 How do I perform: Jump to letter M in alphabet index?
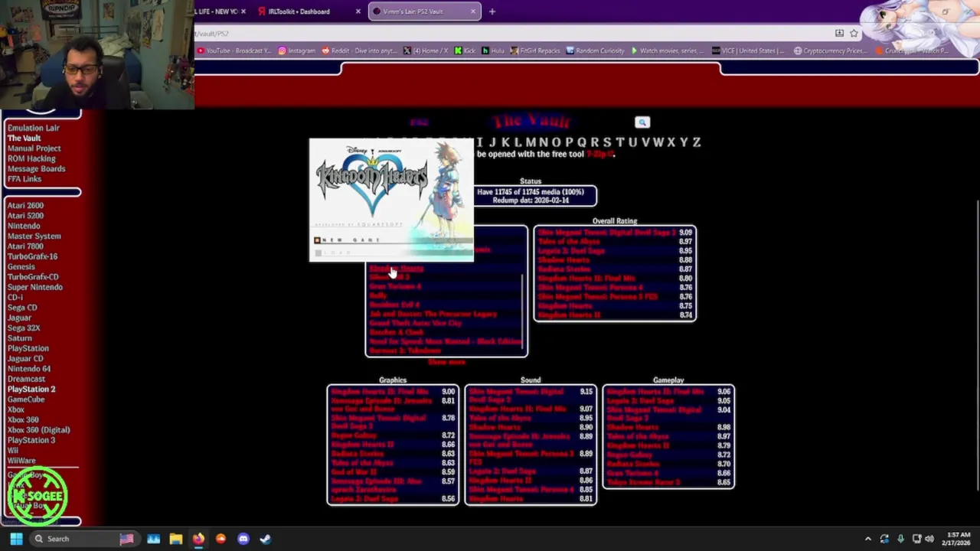(x=530, y=142)
